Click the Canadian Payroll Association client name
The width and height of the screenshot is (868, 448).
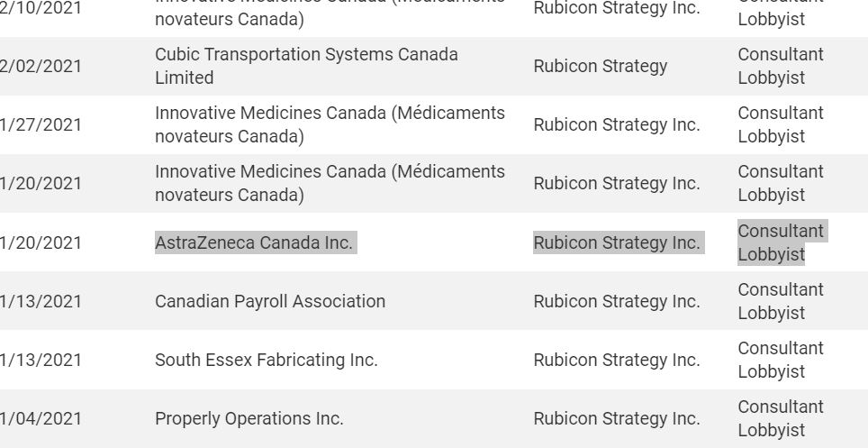pyautogui.click(x=270, y=301)
